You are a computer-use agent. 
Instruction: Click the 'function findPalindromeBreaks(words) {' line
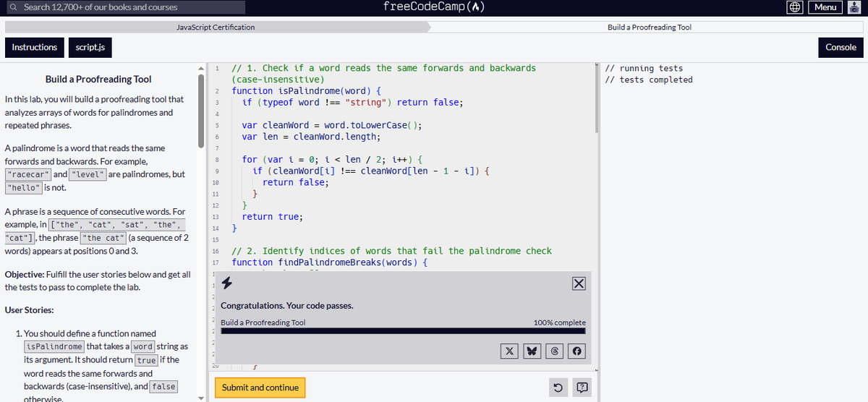click(329, 262)
